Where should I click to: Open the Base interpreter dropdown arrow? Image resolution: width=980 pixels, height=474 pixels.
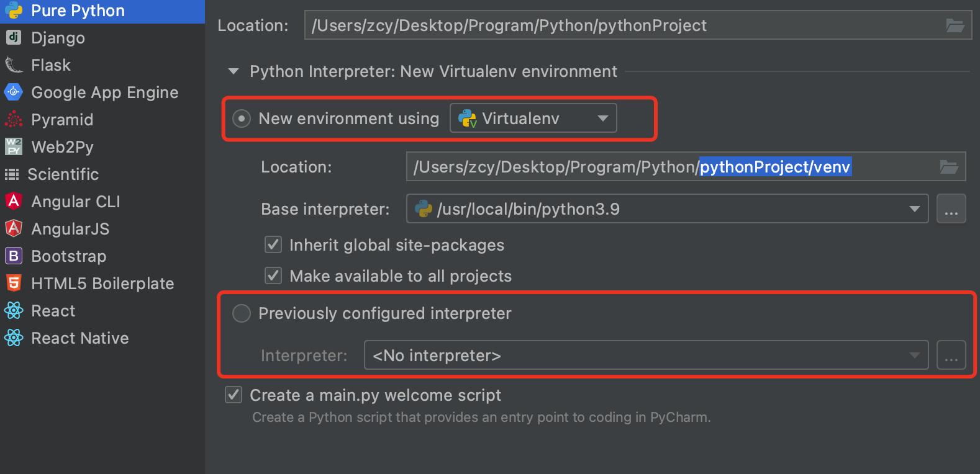coord(914,209)
